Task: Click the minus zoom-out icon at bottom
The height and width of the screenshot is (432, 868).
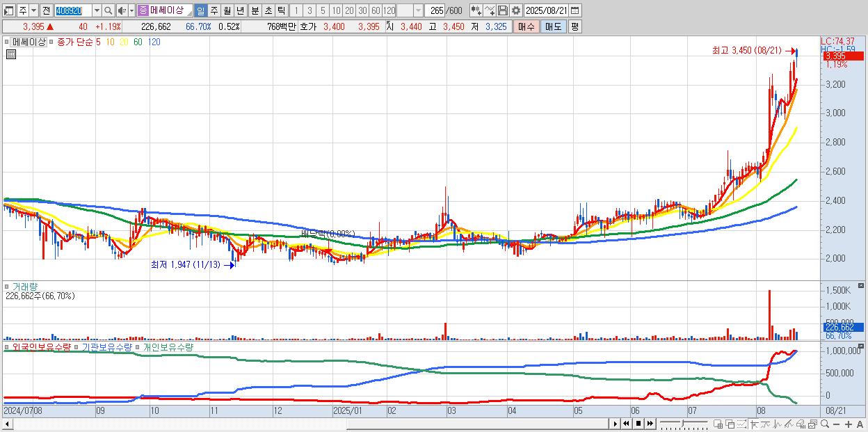Action: point(836,424)
